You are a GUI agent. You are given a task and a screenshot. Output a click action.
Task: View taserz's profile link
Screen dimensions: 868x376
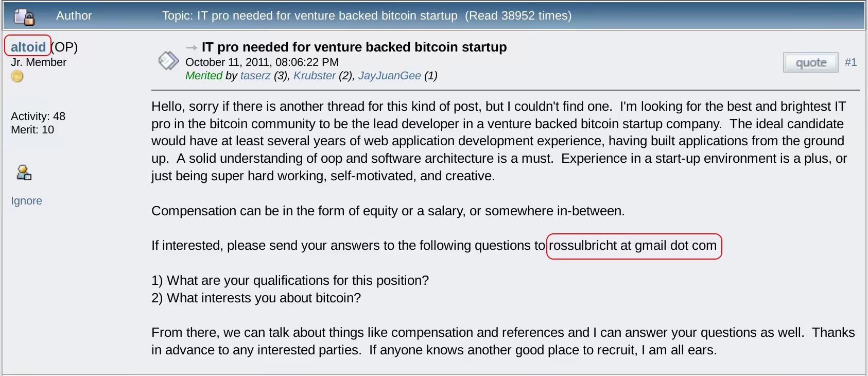point(255,76)
